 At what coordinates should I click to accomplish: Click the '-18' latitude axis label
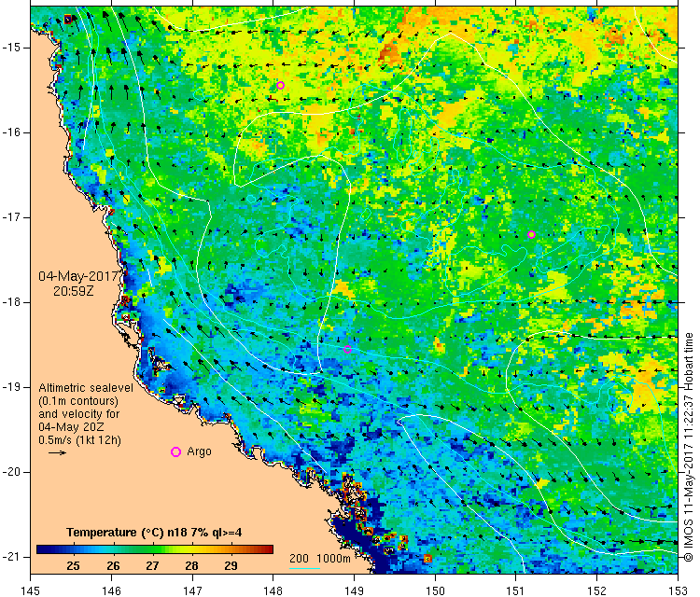(10, 302)
